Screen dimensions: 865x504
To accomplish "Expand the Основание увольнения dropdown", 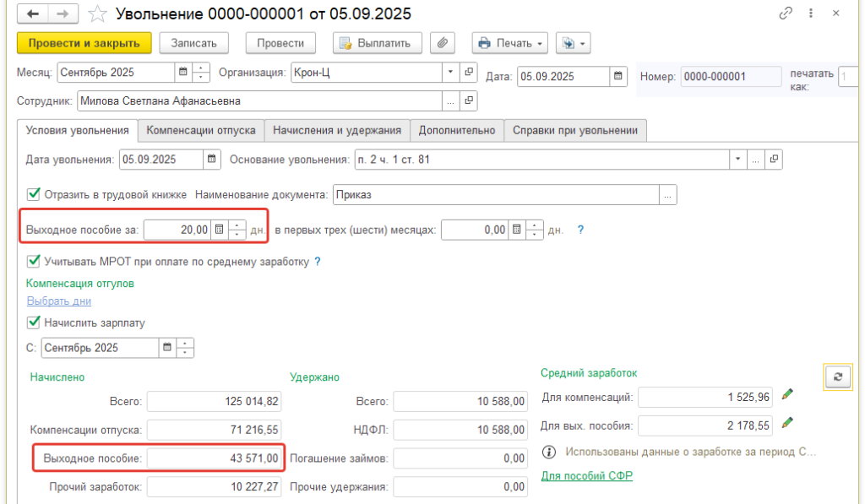I will tap(737, 159).
